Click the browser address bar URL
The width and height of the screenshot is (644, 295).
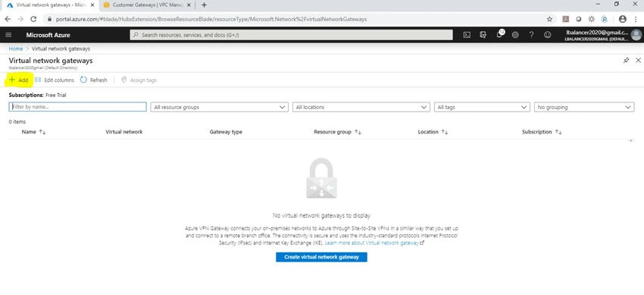click(x=211, y=19)
